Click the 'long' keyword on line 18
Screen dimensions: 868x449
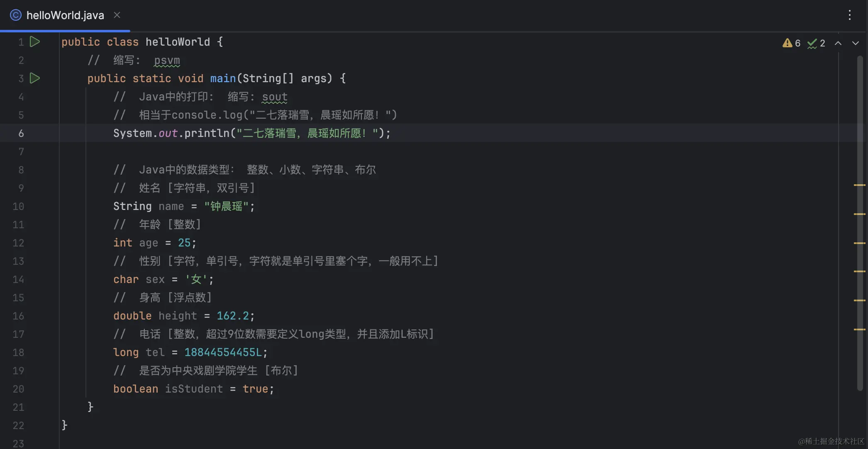(126, 352)
